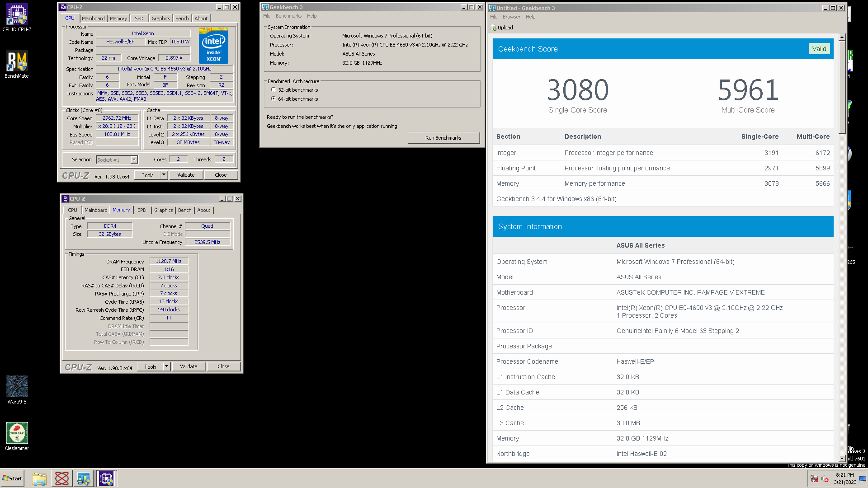
Task: Click Close button in lower CPU-Z window
Action: click(223, 366)
